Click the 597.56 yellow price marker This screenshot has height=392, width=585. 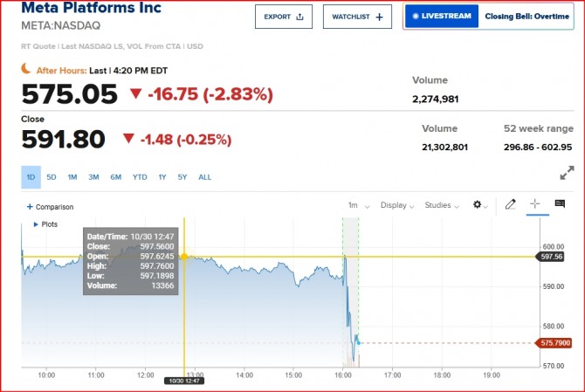(x=552, y=257)
